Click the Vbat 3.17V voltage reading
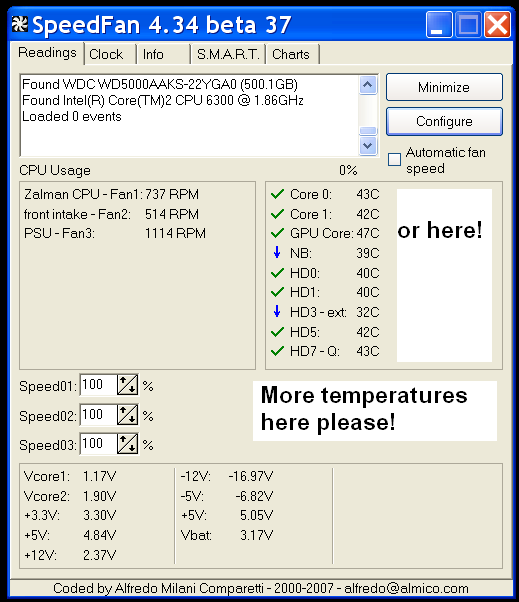The width and height of the screenshot is (519, 602). 227,535
